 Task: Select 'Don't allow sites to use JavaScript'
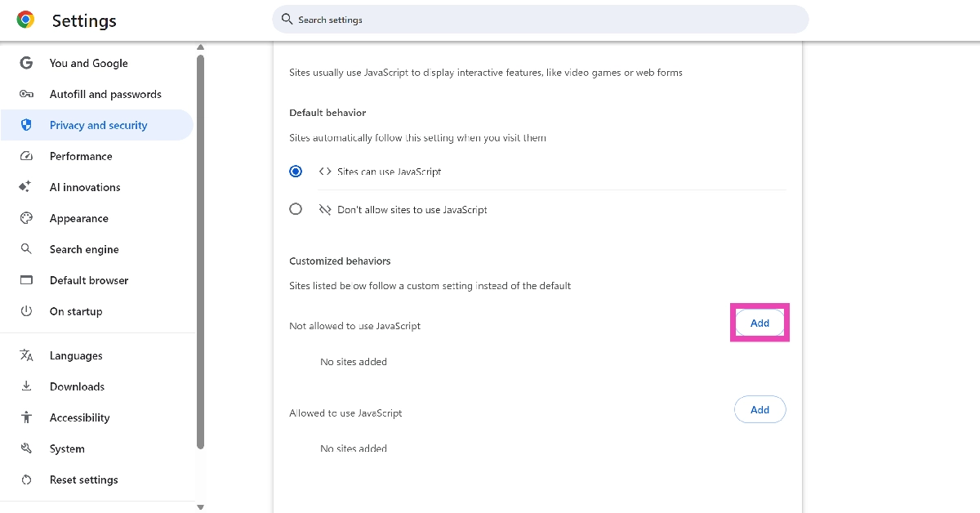coord(296,209)
